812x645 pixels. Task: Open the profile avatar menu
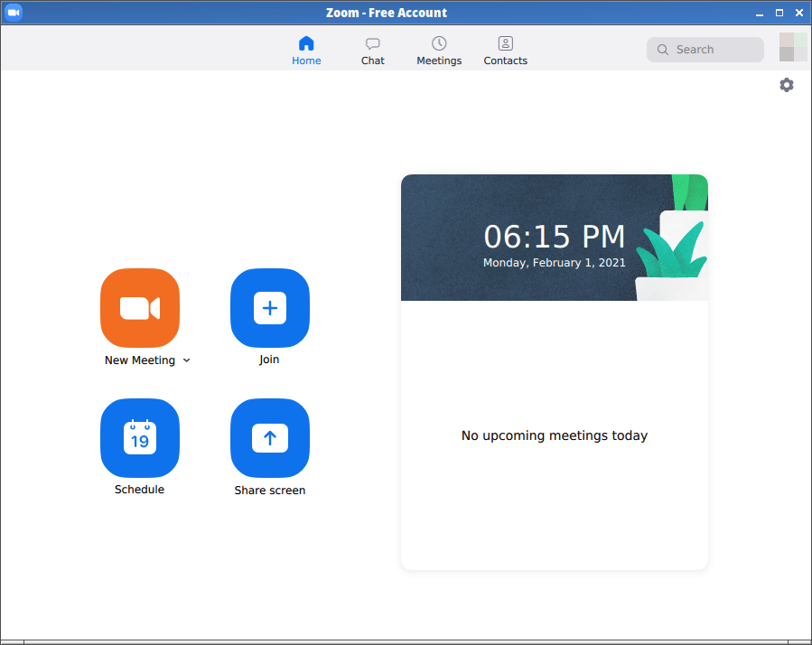point(793,47)
